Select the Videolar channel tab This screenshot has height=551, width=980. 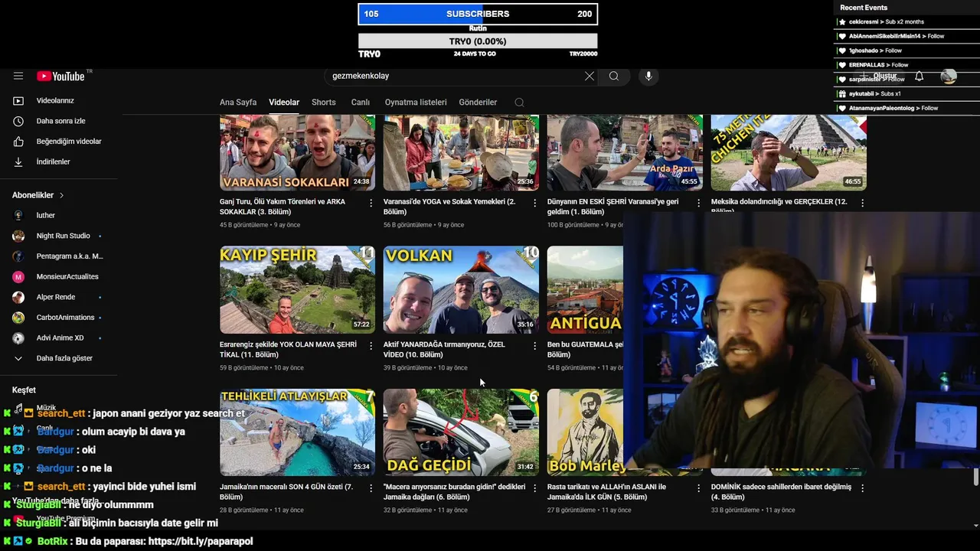point(284,102)
